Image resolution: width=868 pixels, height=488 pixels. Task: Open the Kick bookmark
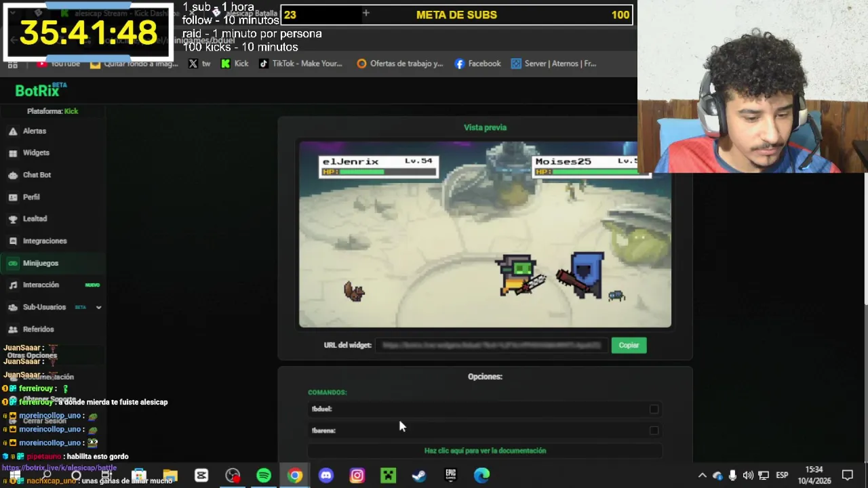point(235,64)
